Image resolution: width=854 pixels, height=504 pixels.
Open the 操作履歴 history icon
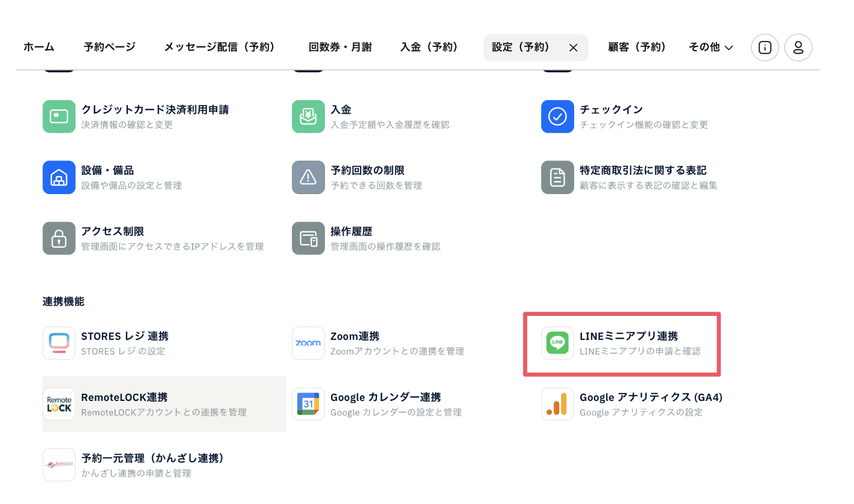308,238
